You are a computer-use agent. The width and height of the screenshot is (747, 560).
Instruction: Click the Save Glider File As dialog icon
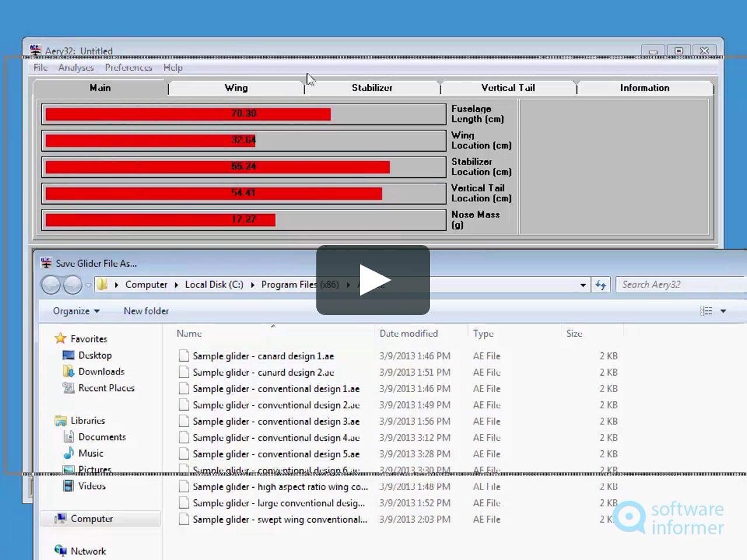click(46, 263)
